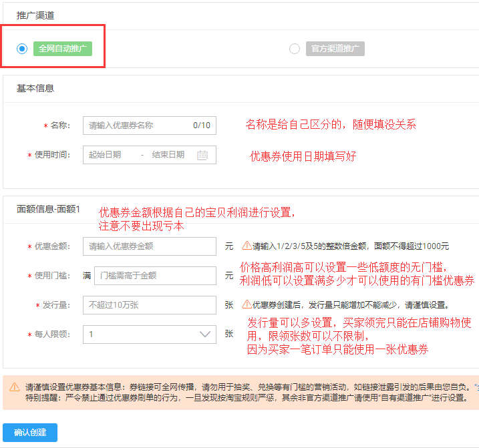This screenshot has height=448, width=479.
Task: Click the warning icon in orange notice
Action: click(x=15, y=387)
